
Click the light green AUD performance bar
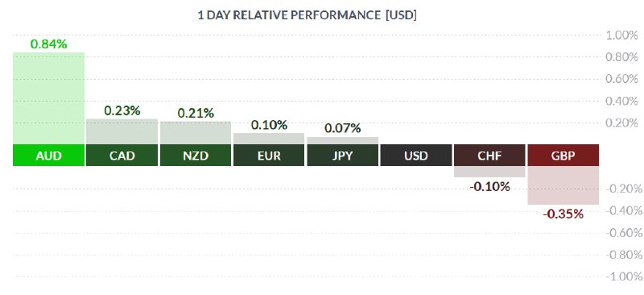coord(48,98)
